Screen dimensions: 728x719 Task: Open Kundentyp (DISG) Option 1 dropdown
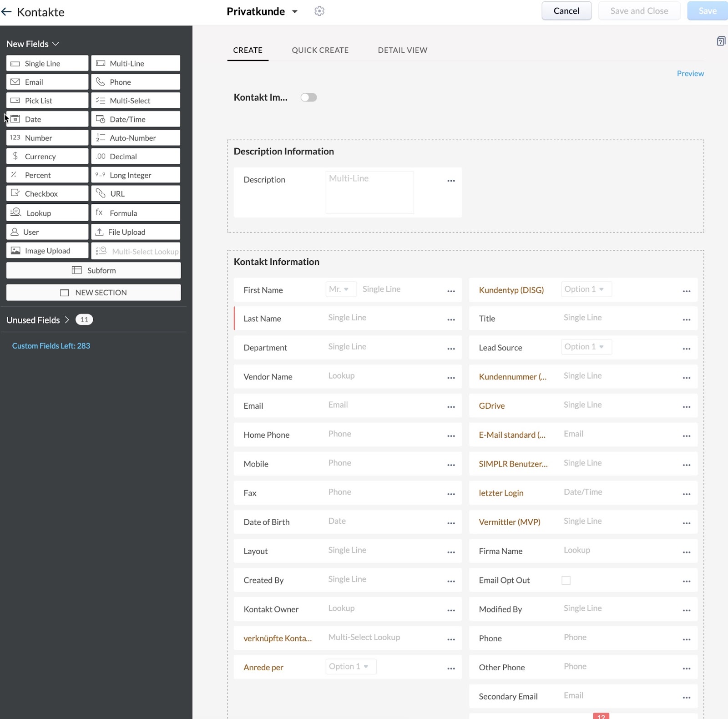(x=586, y=289)
